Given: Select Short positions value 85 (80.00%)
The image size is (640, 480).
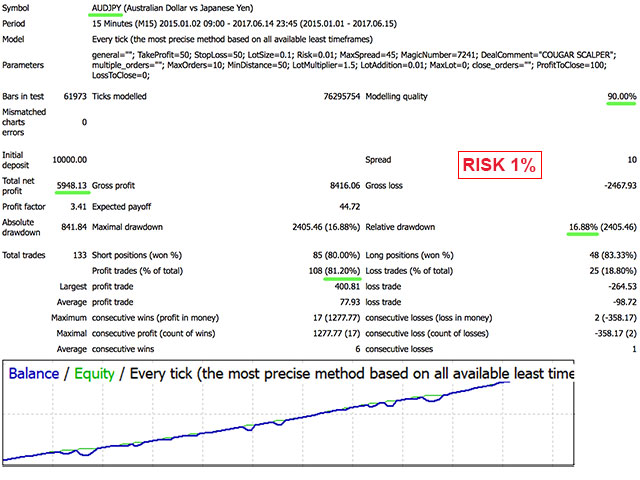Looking at the screenshot, I should tap(336, 255).
